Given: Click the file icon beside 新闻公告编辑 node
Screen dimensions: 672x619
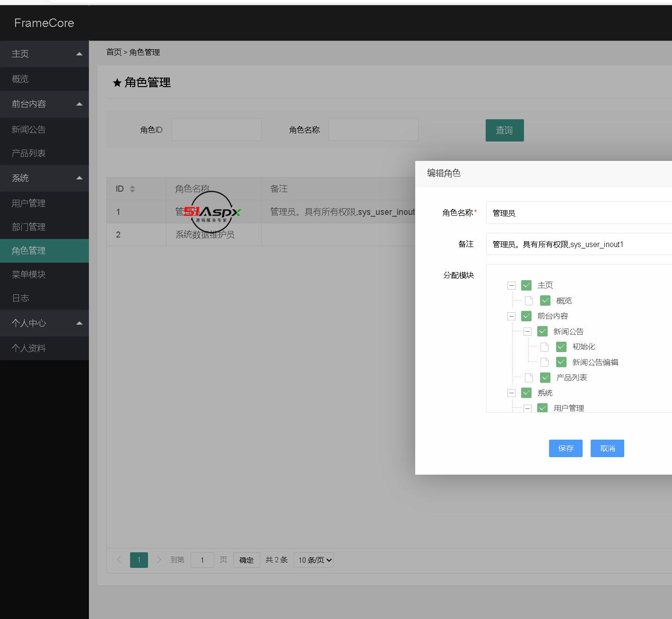Looking at the screenshot, I should (x=545, y=362).
